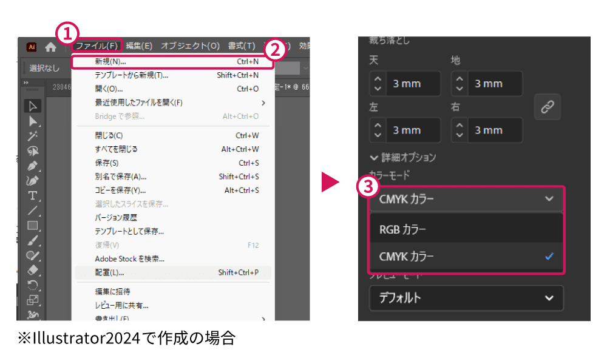Open the 編集(E) menu

coord(138,45)
